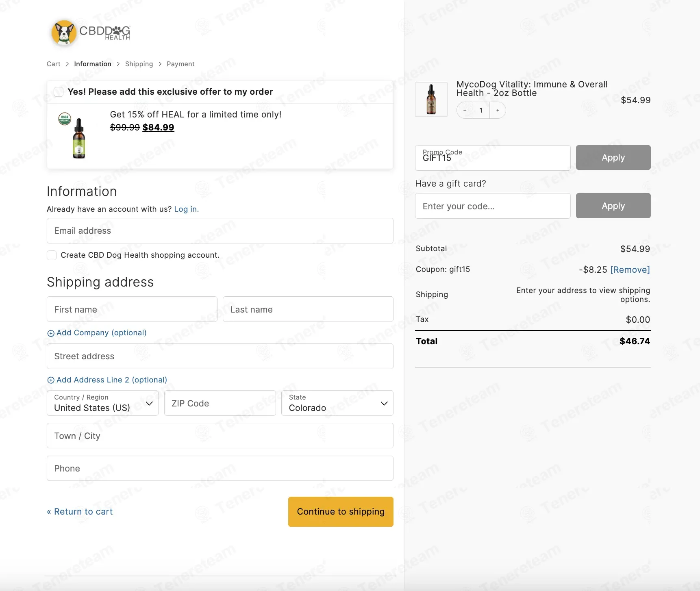Viewport: 700px width, 591px height.
Task: Apply the GIFT15 promo code
Action: tap(613, 158)
